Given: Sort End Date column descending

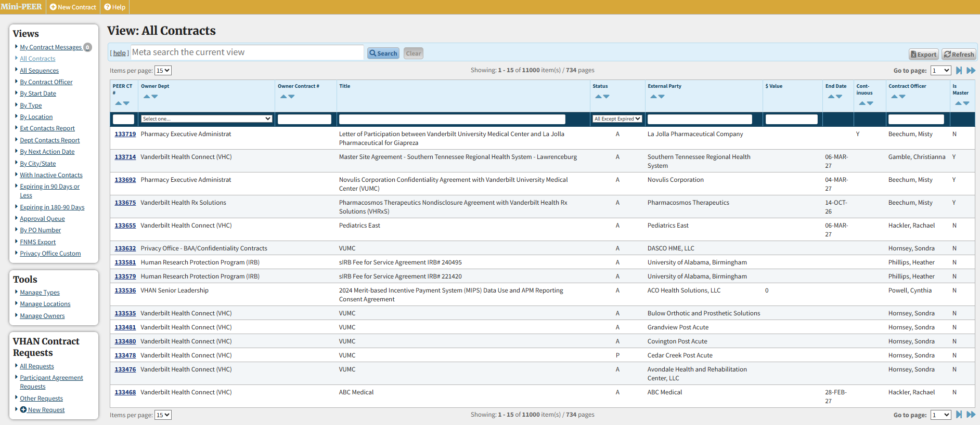Looking at the screenshot, I should point(839,97).
